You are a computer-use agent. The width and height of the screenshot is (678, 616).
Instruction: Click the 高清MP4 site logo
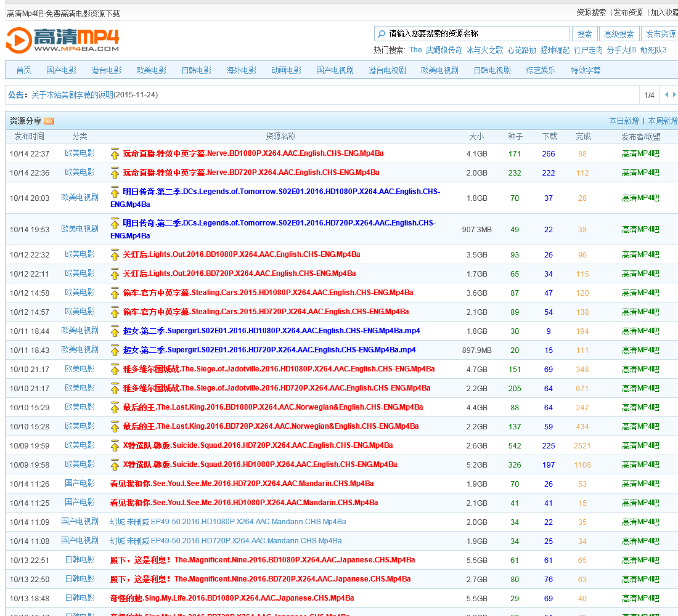[63, 40]
